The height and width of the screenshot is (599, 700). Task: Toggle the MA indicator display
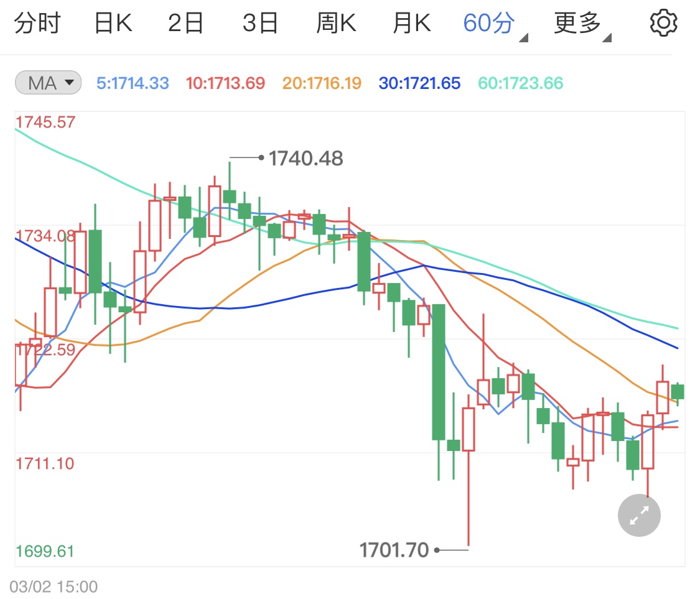tap(48, 82)
